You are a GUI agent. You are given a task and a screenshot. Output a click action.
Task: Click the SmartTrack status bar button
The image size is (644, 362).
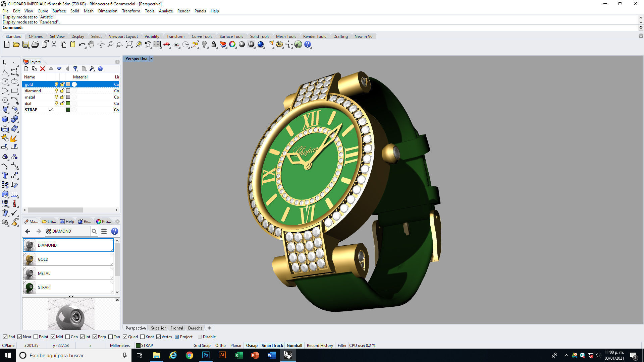tap(272, 346)
